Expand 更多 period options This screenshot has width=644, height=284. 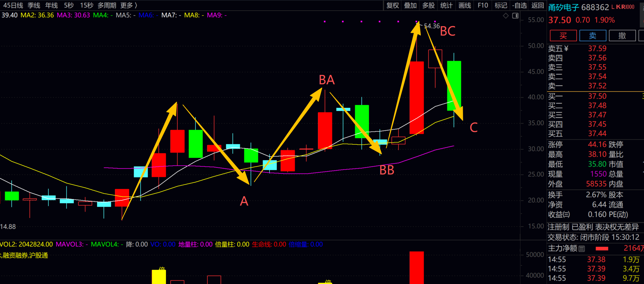pyautogui.click(x=128, y=5)
